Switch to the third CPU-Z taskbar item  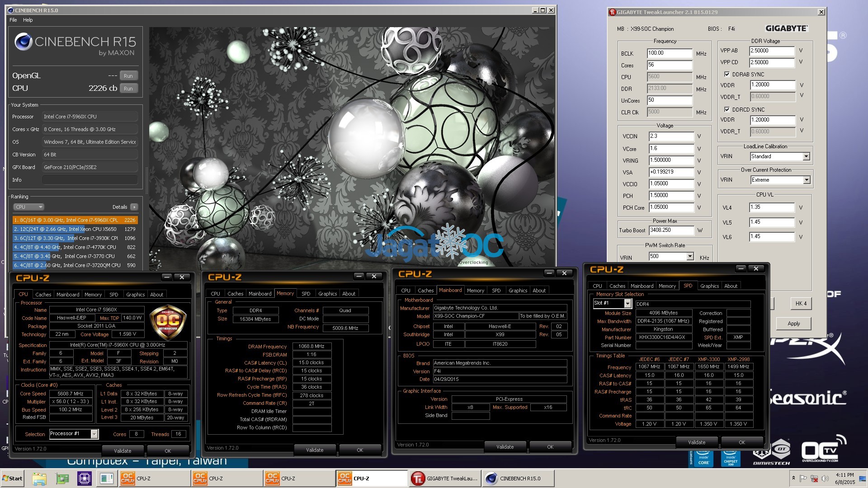[299, 479]
